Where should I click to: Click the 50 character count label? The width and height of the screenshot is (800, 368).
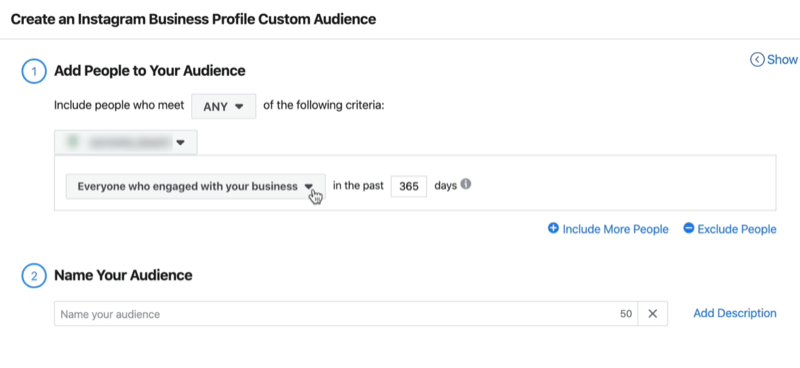(626, 314)
